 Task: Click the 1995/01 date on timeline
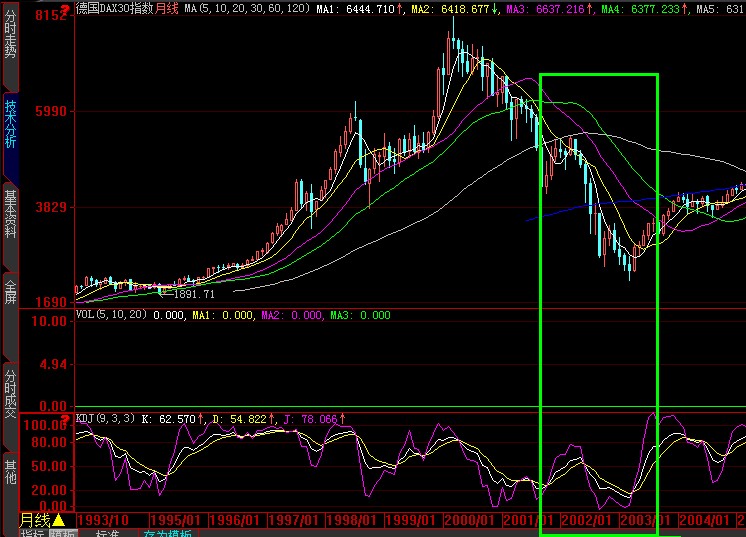[x=175, y=520]
